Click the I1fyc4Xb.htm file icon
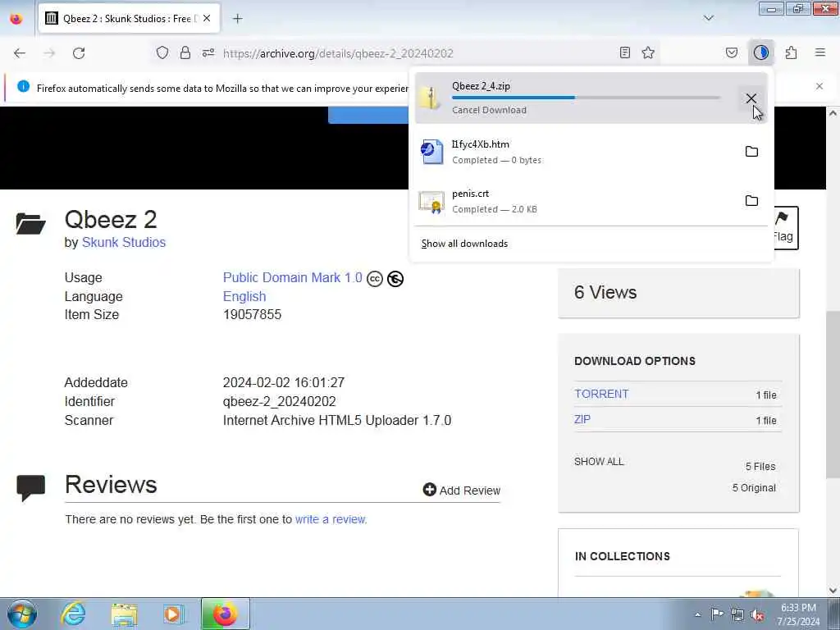The height and width of the screenshot is (630, 840). point(431,152)
